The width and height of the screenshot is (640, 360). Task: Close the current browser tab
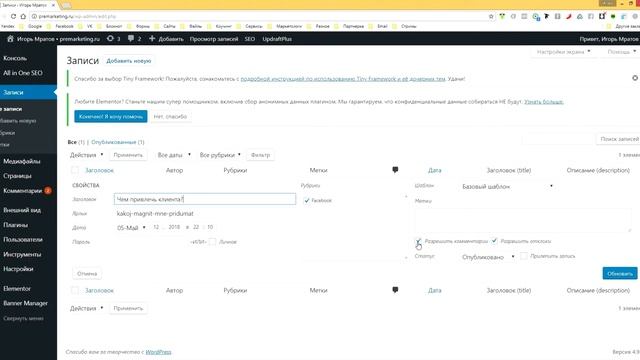[53, 5]
